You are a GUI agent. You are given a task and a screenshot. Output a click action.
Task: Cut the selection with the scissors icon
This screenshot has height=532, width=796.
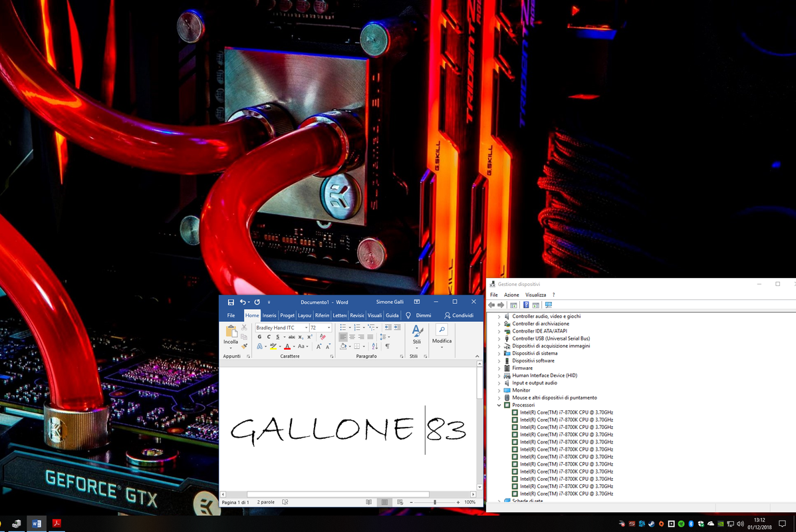tap(244, 327)
